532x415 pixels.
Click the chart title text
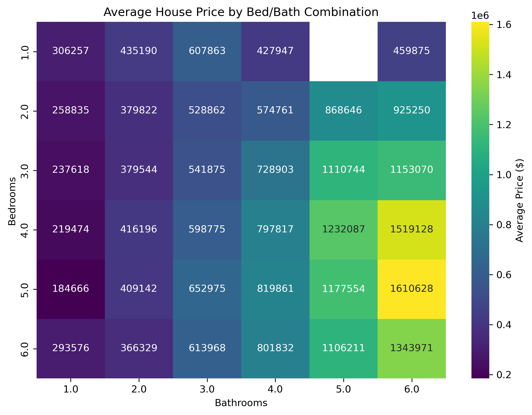click(241, 12)
